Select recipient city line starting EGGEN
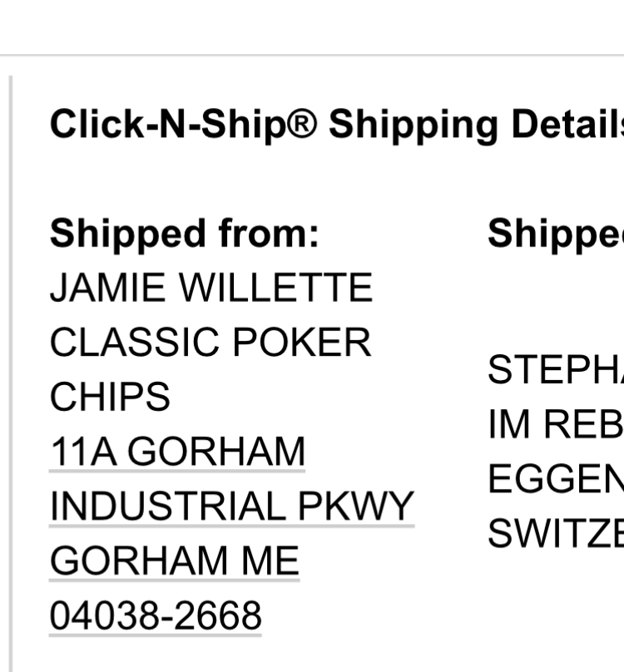 coord(556,479)
